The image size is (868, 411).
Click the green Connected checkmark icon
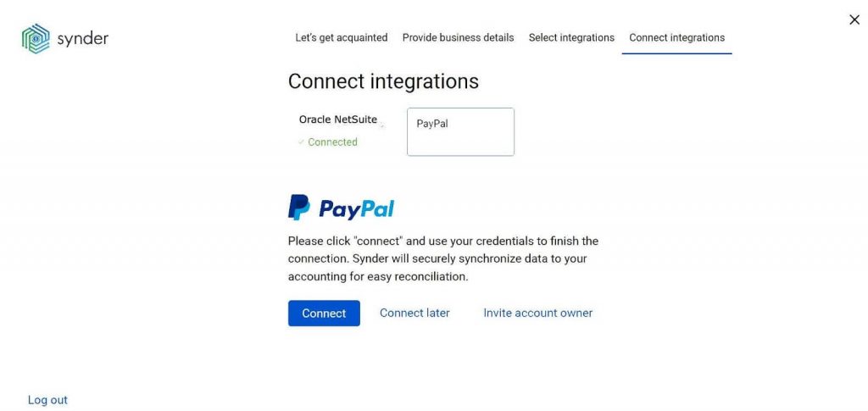(301, 142)
